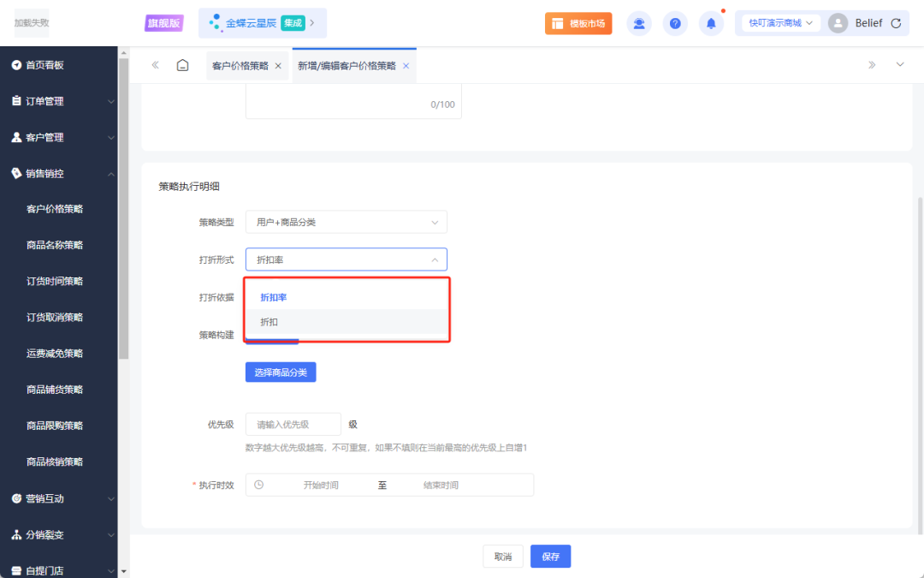
Task: Click the orange 模板市场 button
Action: tap(579, 22)
